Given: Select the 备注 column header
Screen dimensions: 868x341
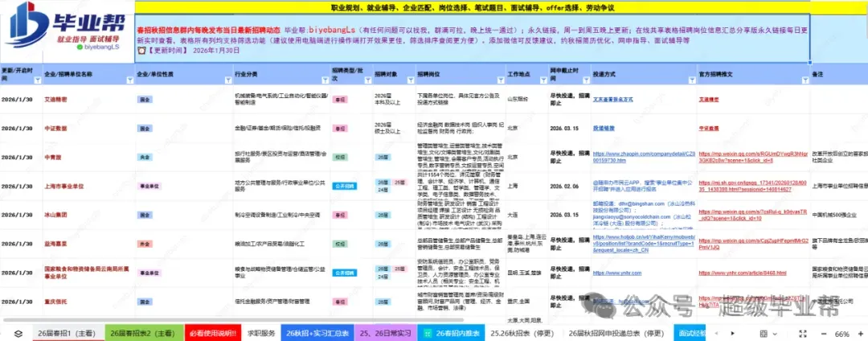Looking at the screenshot, I should (841, 74).
